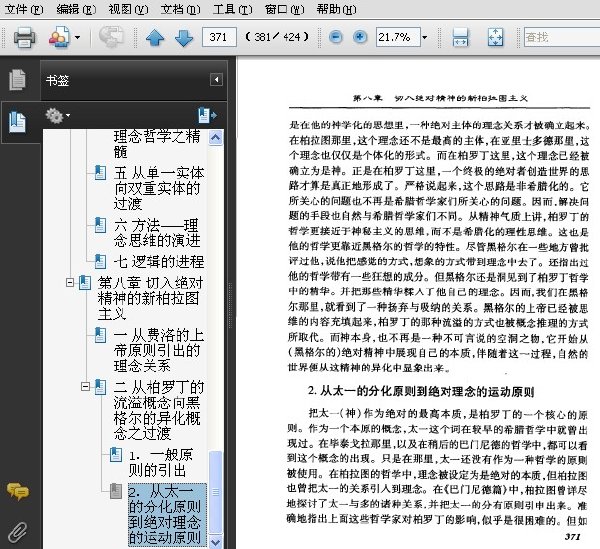
Task: Click the Print icon in toolbar
Action: coord(24,37)
